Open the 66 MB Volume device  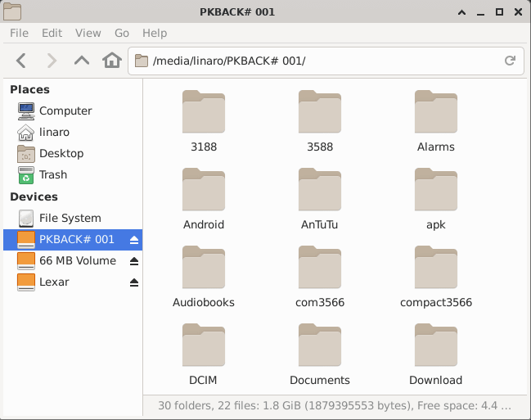73,261
